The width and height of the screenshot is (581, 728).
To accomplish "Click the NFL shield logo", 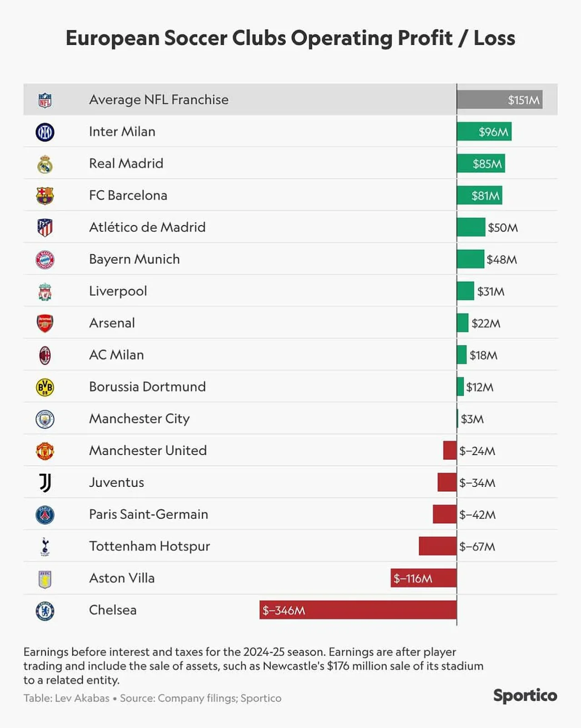I will click(x=45, y=100).
